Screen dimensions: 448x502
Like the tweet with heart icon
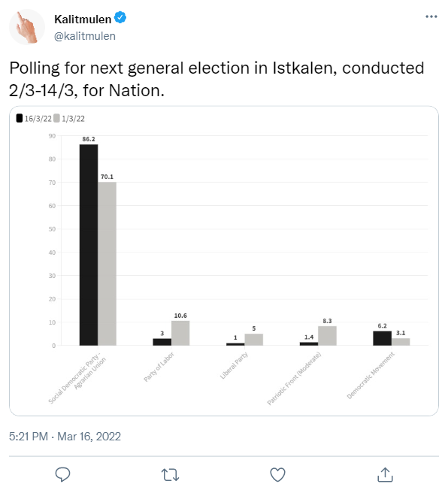[277, 474]
